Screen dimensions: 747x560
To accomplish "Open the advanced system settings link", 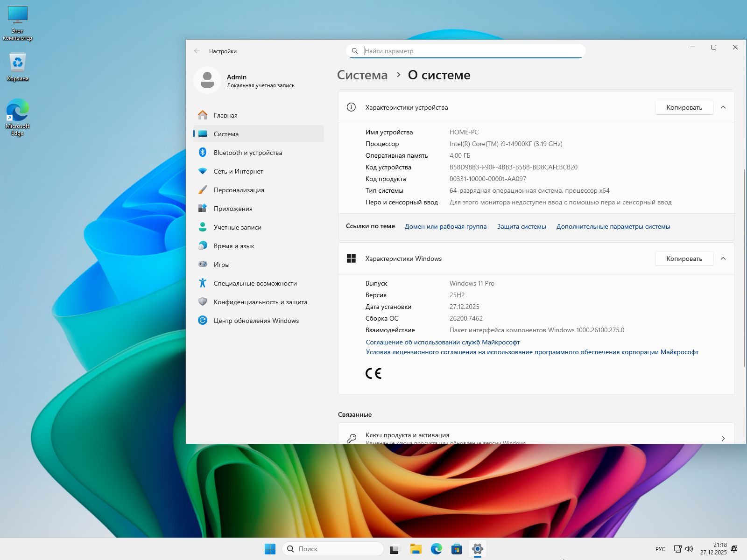I will [613, 226].
